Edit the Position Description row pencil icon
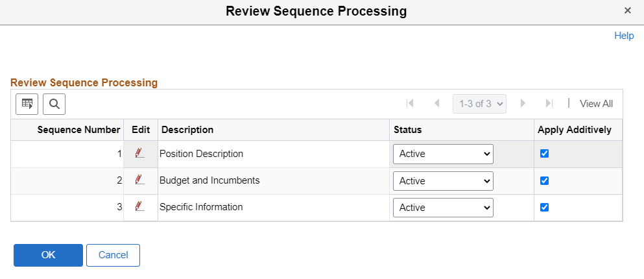The height and width of the screenshot is (279, 644). [139, 154]
